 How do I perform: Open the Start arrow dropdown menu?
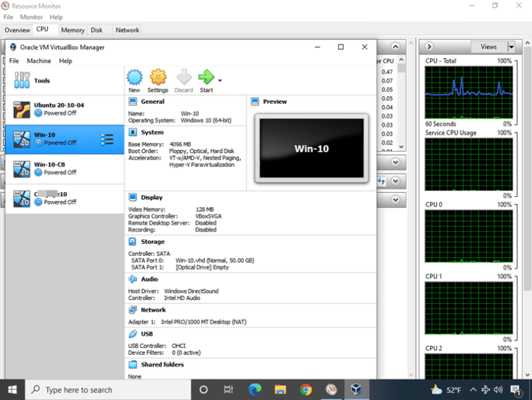tap(220, 80)
